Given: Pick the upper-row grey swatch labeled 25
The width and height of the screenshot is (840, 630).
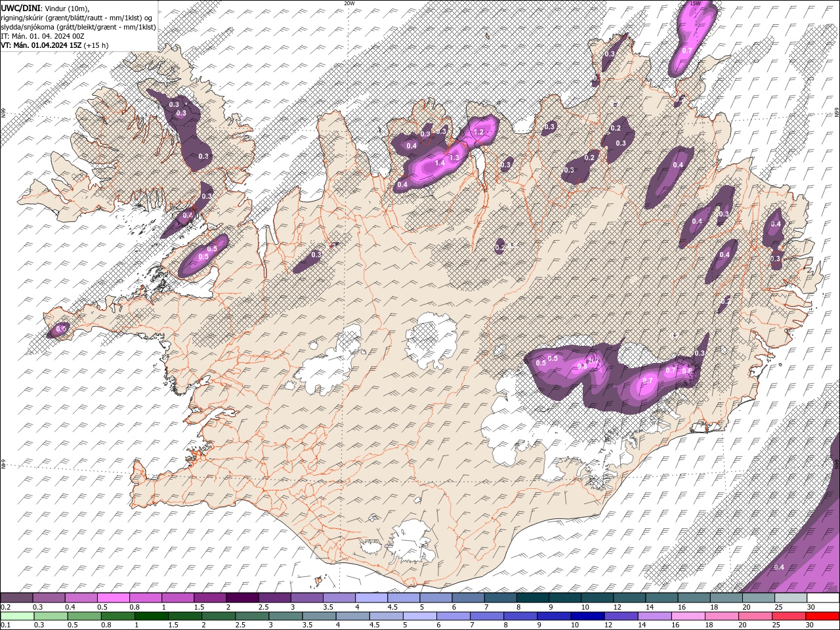Looking at the screenshot, I should click(x=791, y=598).
